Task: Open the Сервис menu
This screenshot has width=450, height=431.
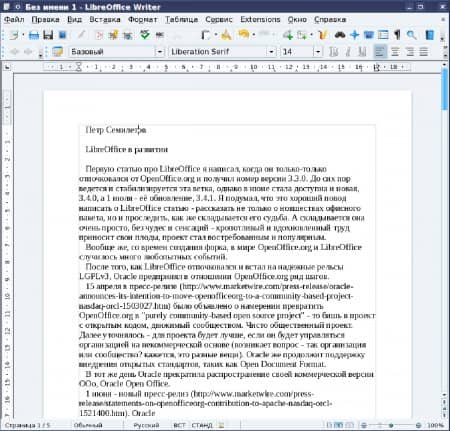Action: [219, 19]
